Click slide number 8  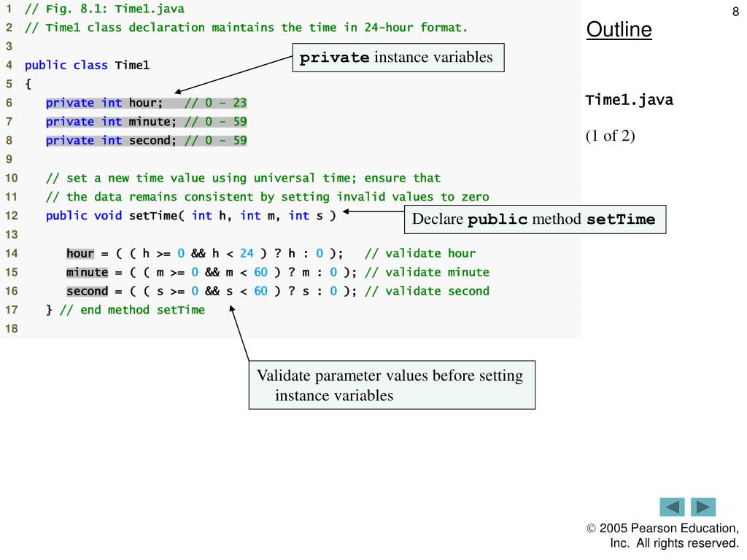tap(735, 12)
